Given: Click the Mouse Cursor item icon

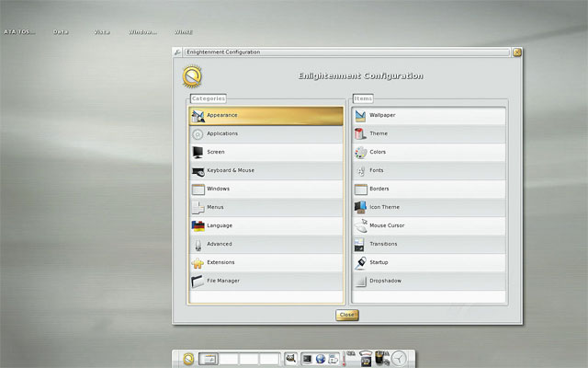Looking at the screenshot, I should pyautogui.click(x=361, y=226).
